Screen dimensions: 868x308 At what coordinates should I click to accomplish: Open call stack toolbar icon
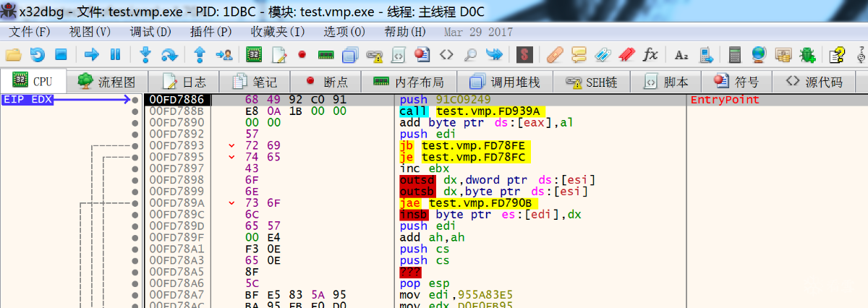point(350,54)
